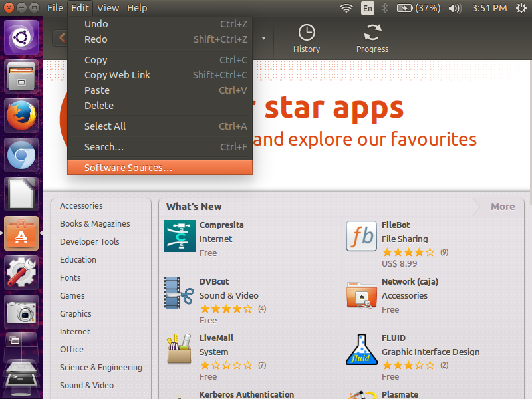Click the Compresita app icon
Viewport: 532px width, 399px height.
click(x=180, y=236)
